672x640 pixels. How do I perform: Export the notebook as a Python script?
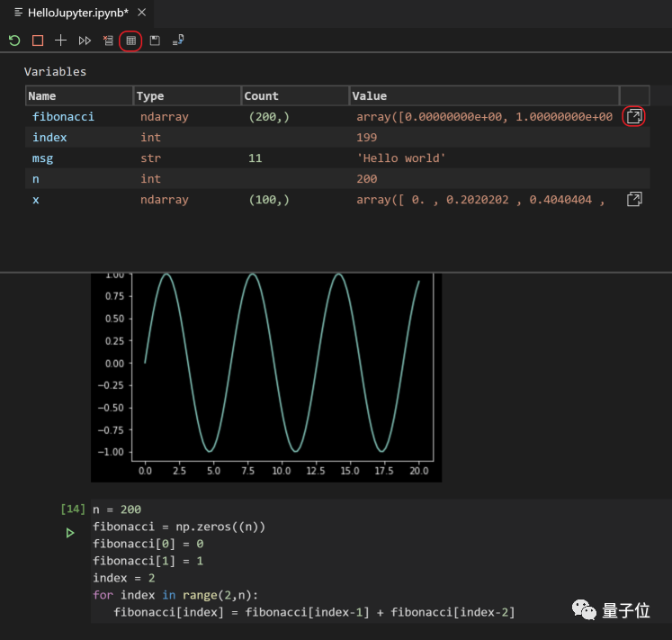click(178, 41)
